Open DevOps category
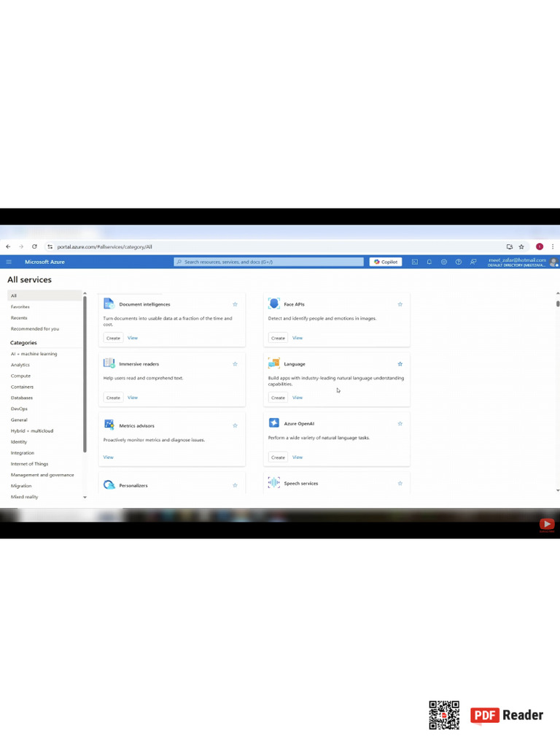This screenshot has width=560, height=747. pos(19,409)
